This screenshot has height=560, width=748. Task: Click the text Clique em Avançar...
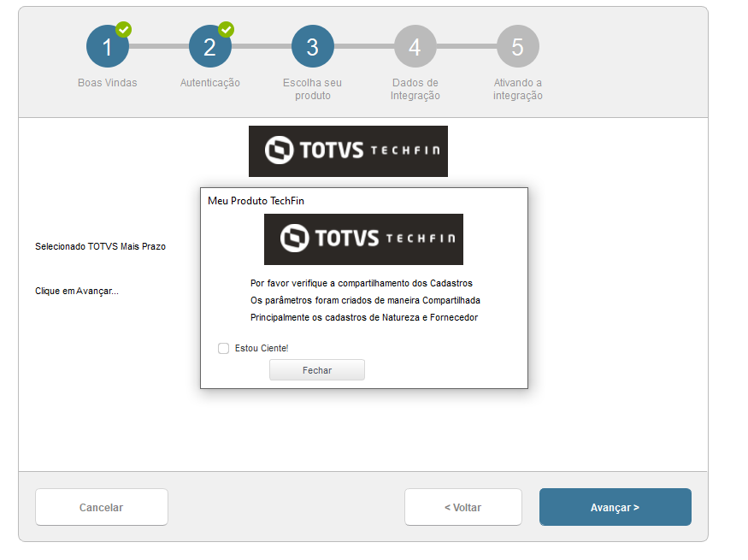coord(77,291)
